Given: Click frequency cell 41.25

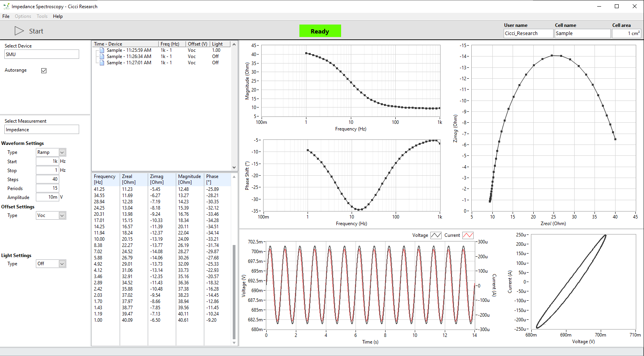Looking at the screenshot, I should click(99, 189).
